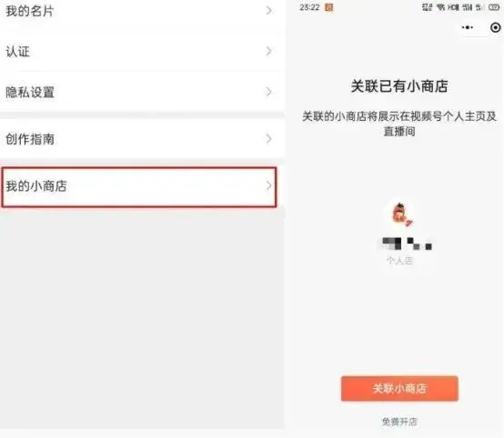Screen dimensions: 504x438
Task: Click the orange 关联小商店 button
Action: point(399,388)
